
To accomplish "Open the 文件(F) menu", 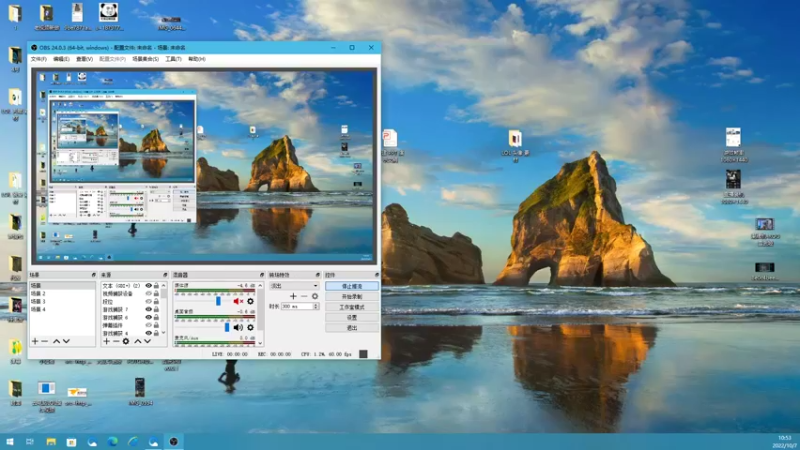I will coord(39,59).
